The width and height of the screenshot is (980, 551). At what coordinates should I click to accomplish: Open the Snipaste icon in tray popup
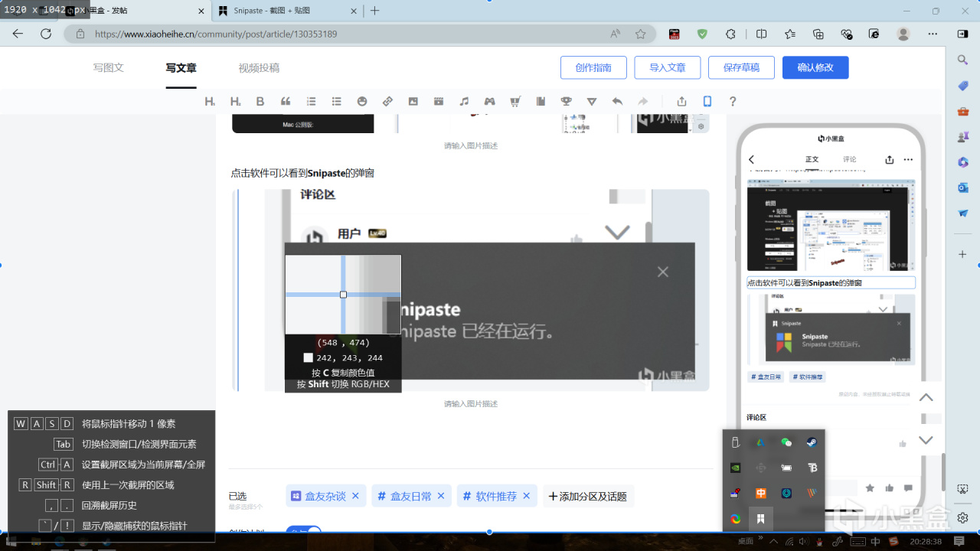(x=761, y=519)
